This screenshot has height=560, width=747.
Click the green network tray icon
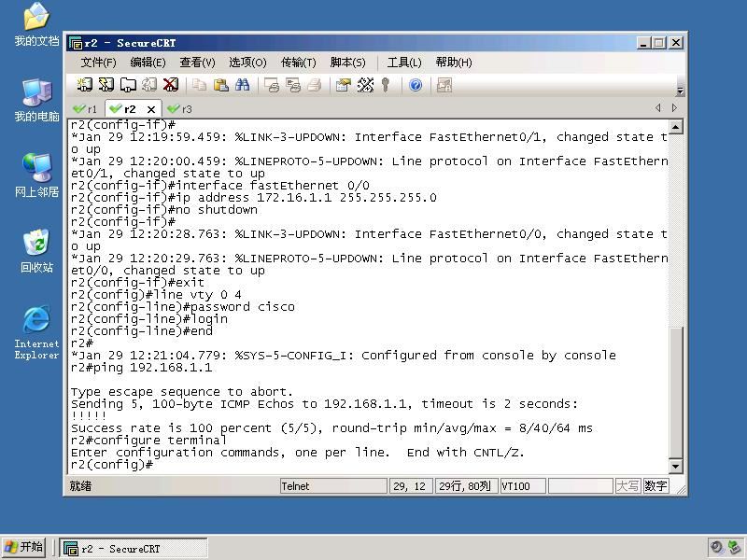736,548
